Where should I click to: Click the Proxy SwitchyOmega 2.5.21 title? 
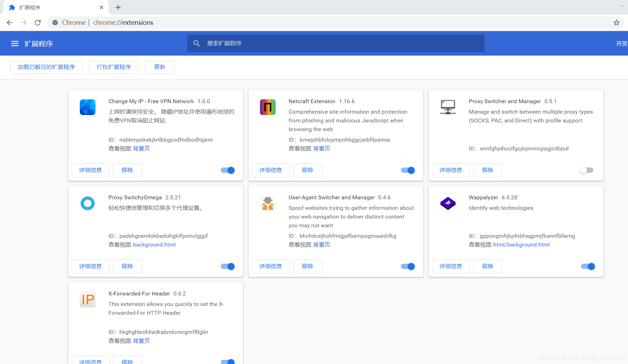(x=144, y=198)
